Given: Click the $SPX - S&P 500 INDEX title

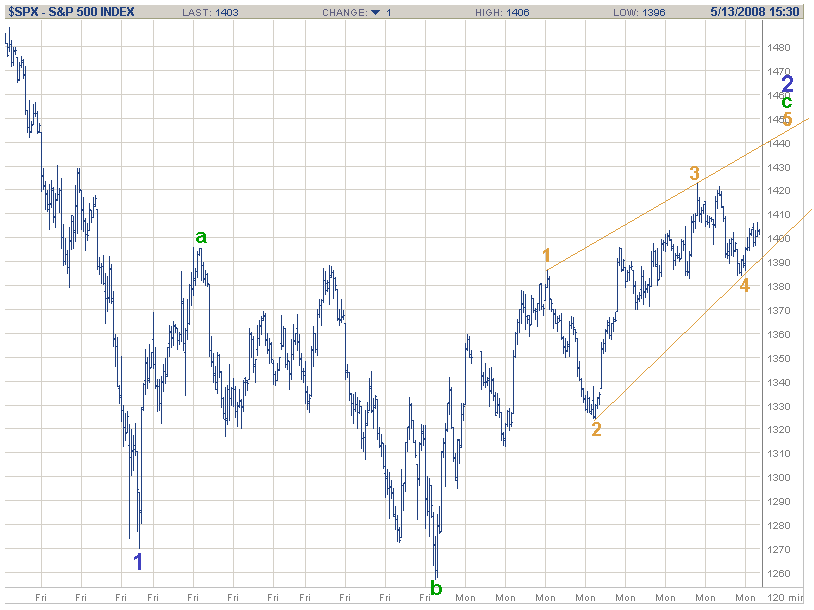Looking at the screenshot, I should click(71, 11).
